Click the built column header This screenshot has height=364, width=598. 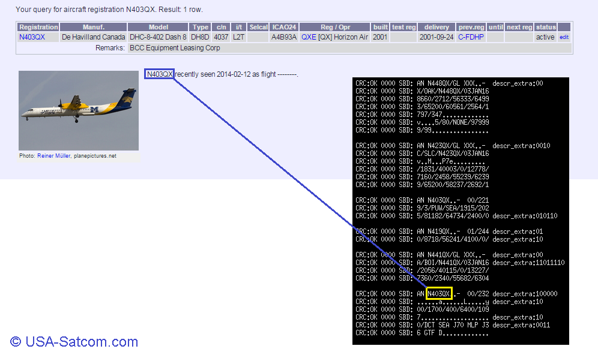tap(380, 27)
